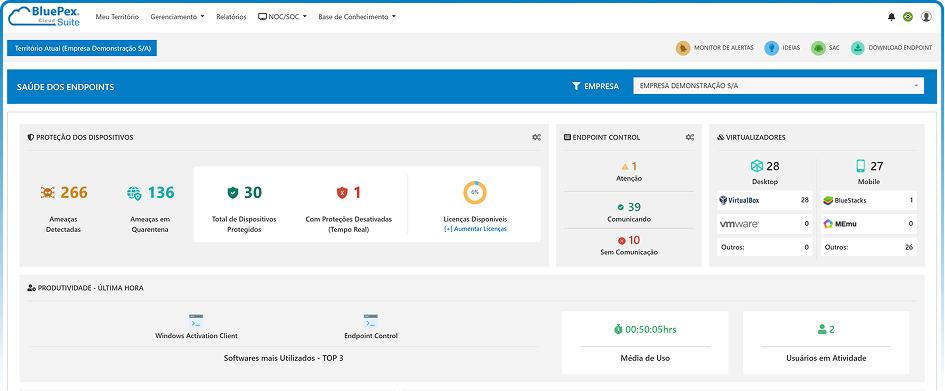Click the BlueStacks logo
This screenshot has height=391, width=945.
coord(845,201)
